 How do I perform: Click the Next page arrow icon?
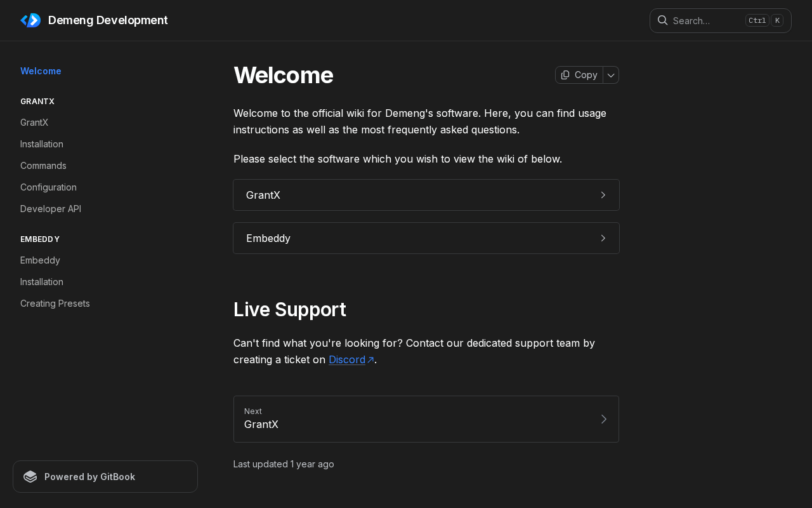point(603,419)
